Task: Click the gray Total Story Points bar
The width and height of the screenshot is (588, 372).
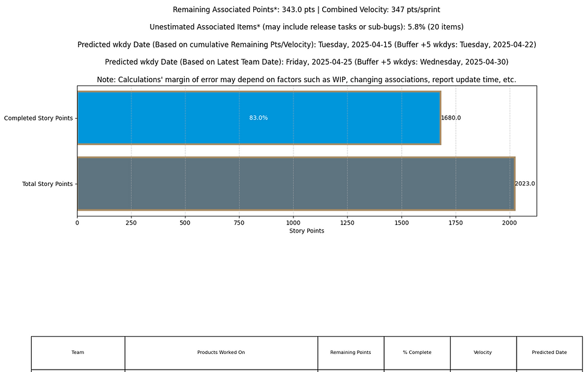Action: (296, 184)
